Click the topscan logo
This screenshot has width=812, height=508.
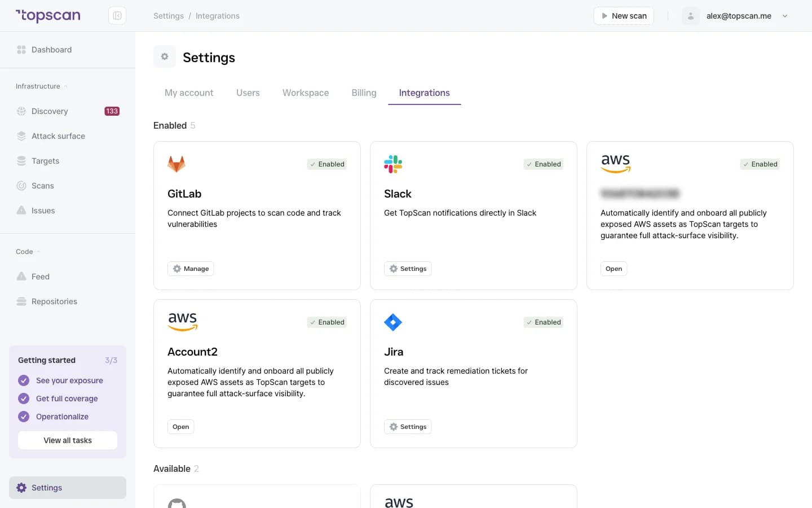point(48,16)
